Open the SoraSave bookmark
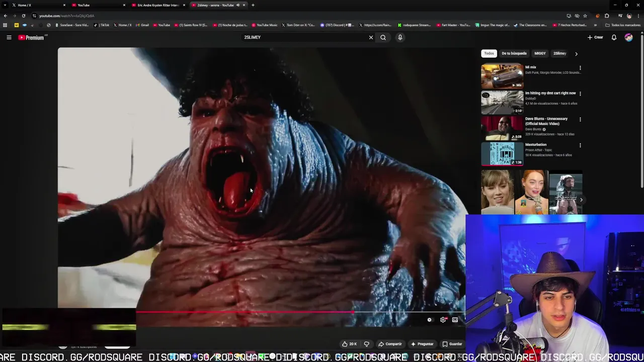The image size is (644, 362). coord(72,25)
